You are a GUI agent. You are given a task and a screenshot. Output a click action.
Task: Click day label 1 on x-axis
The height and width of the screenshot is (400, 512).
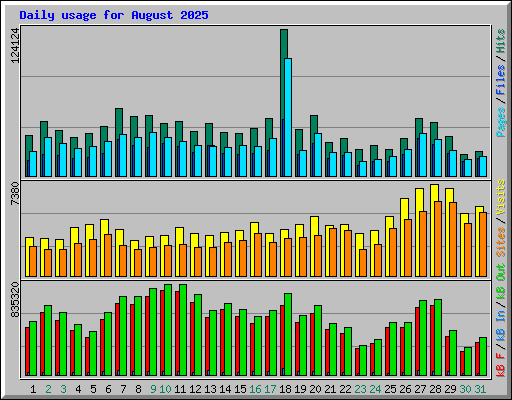coord(33,389)
